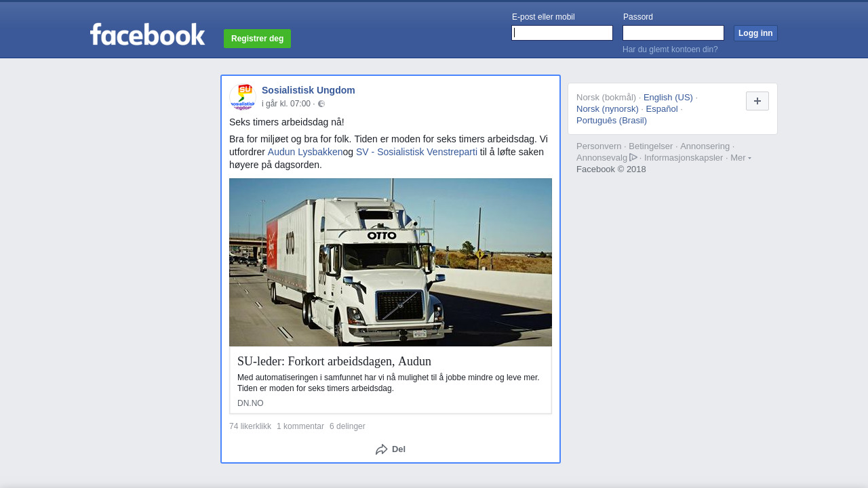
Task: Open Audun Lysbakken profile link
Action: (x=305, y=152)
